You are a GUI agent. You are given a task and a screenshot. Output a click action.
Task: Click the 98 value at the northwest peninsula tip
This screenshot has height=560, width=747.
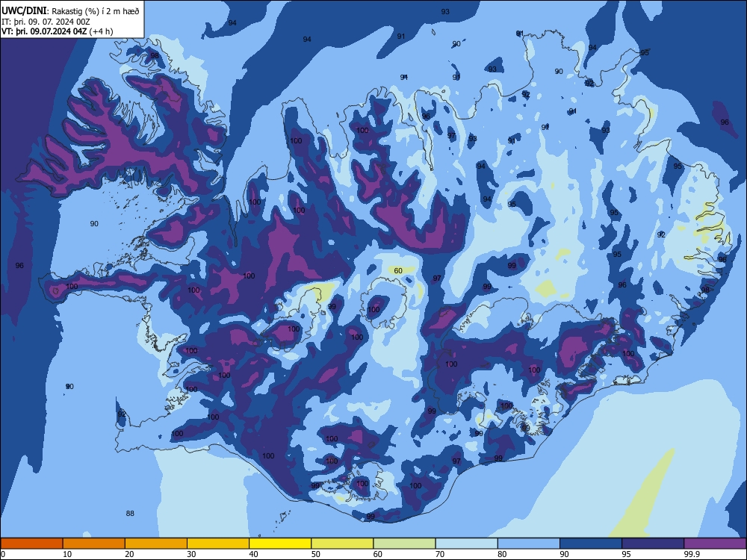coord(155,55)
